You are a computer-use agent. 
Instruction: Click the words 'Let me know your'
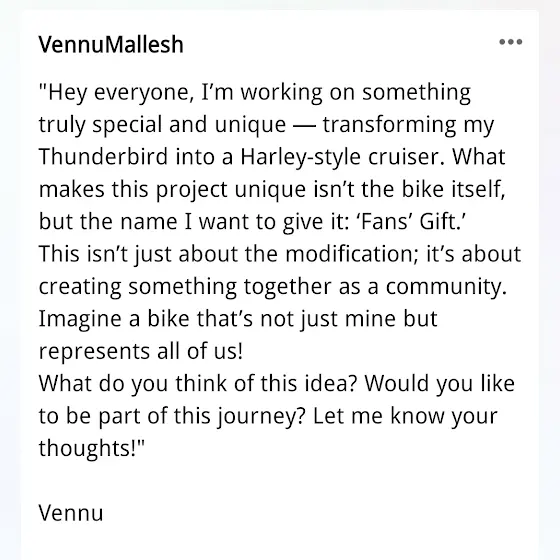pyautogui.click(x=405, y=416)
